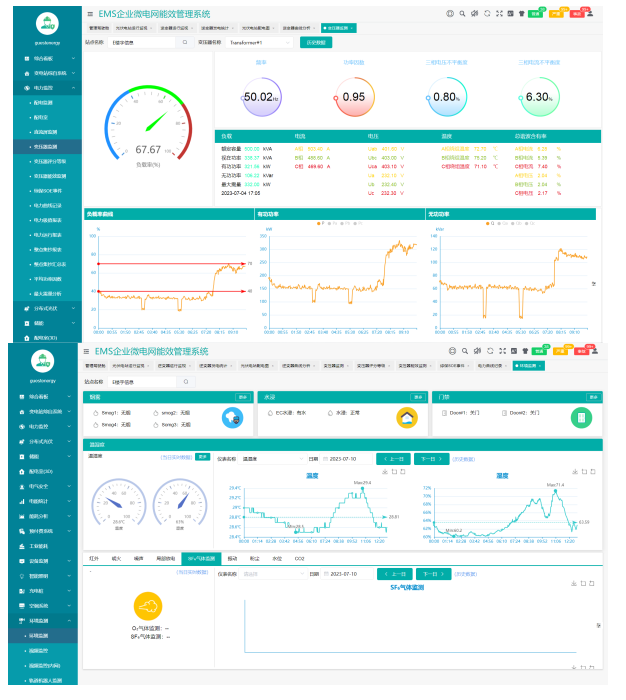626x700 pixels.
Task: Click the hamburger menu icon beside the top EMS title
Action: click(90, 14)
